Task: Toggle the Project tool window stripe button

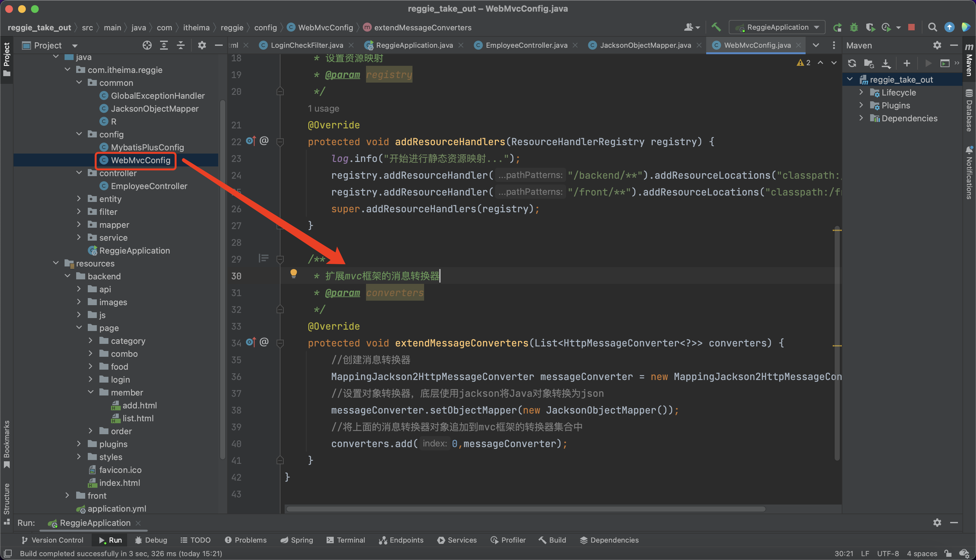Action: click(x=6, y=58)
